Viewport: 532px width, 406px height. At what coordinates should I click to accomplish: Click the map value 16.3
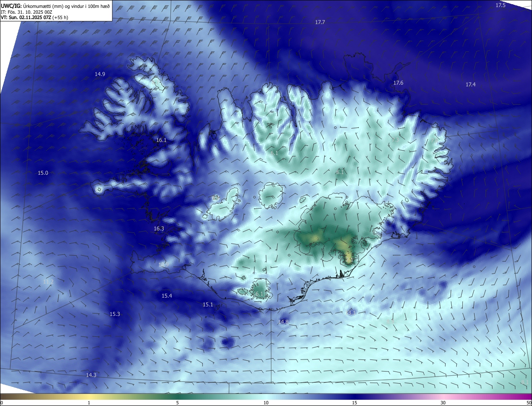pos(159,229)
